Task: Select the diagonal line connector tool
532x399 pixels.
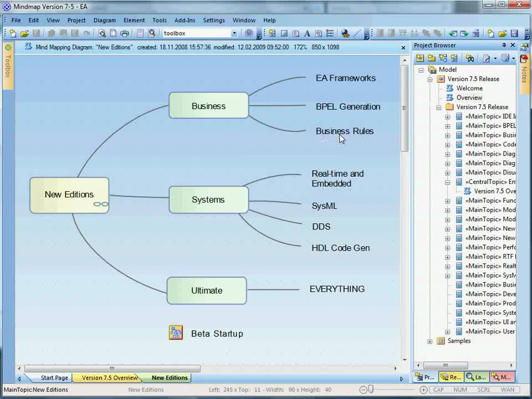Action: pos(357,33)
